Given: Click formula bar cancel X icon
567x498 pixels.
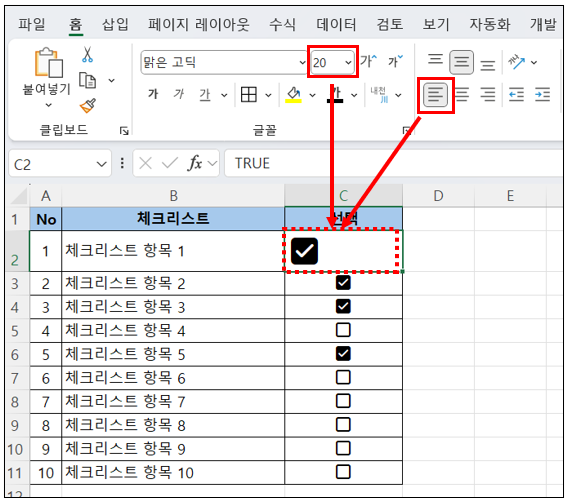Looking at the screenshot, I should (x=145, y=163).
